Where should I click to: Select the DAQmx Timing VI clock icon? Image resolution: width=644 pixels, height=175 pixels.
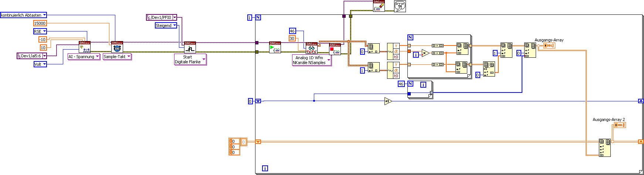click(117, 47)
